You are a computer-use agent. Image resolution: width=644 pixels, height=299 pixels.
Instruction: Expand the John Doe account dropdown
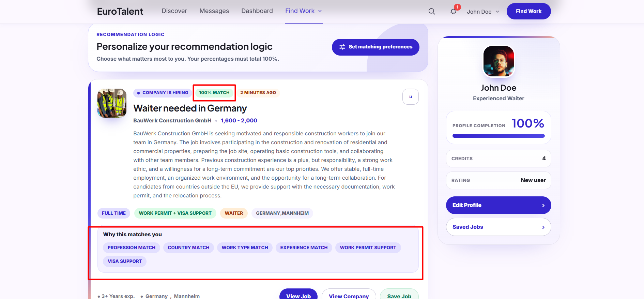[x=483, y=12]
